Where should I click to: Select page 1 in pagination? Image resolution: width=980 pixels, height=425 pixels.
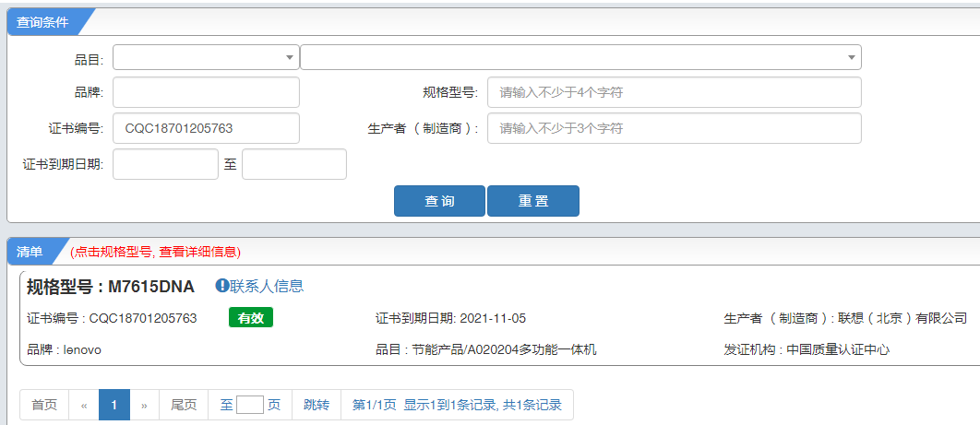point(114,405)
